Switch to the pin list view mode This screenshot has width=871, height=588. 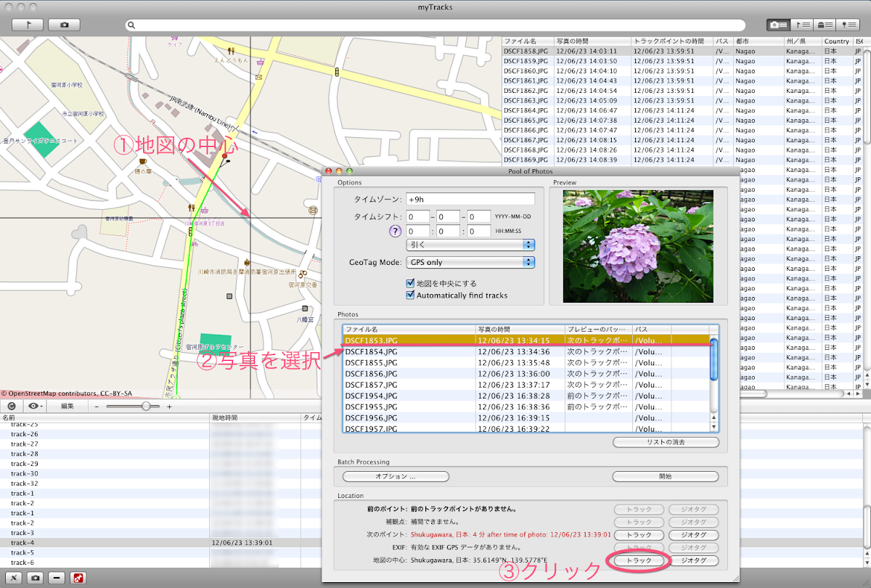(x=846, y=25)
